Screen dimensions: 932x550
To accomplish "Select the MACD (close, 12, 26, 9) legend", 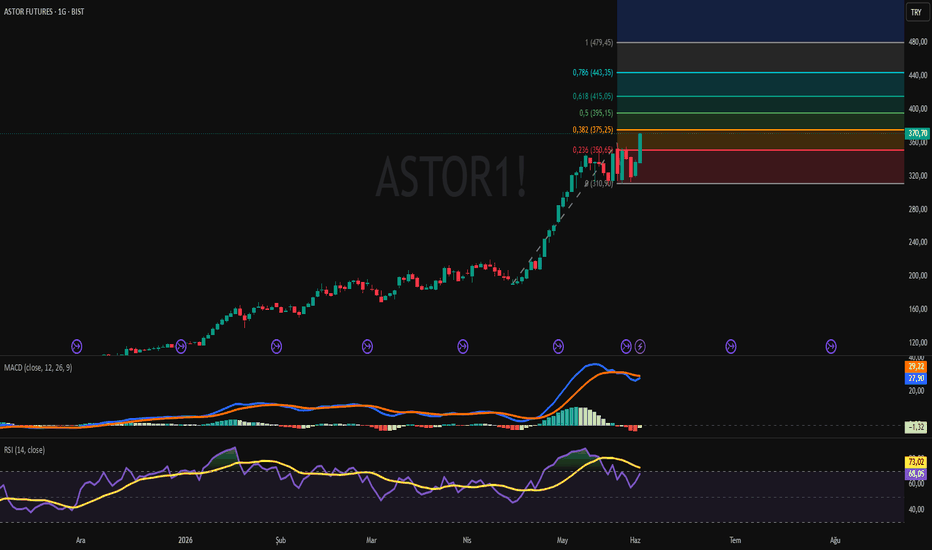I will point(38,368).
